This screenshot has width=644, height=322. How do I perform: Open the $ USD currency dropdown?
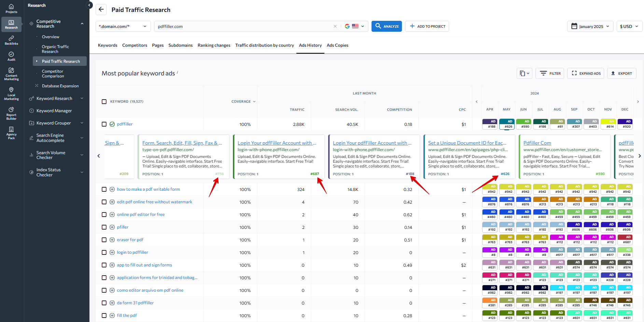pos(629,26)
